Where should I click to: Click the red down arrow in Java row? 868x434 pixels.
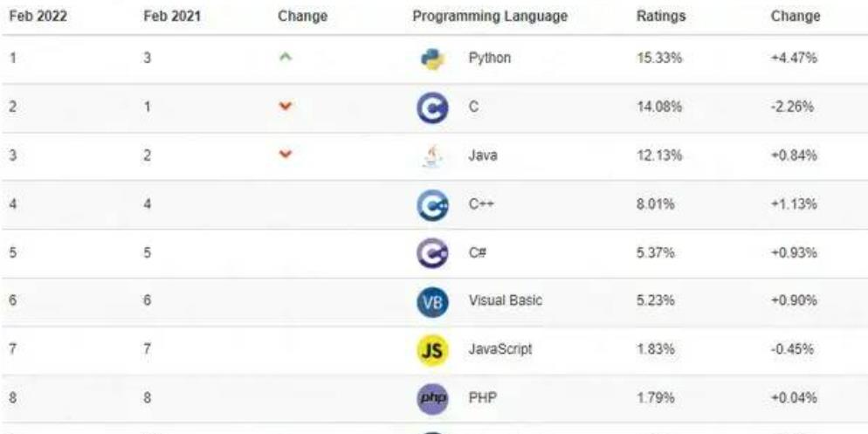click(285, 156)
